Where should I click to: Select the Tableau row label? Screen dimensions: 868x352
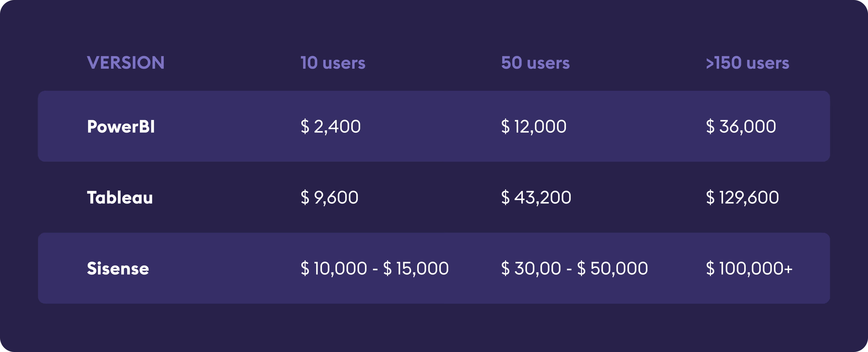120,197
